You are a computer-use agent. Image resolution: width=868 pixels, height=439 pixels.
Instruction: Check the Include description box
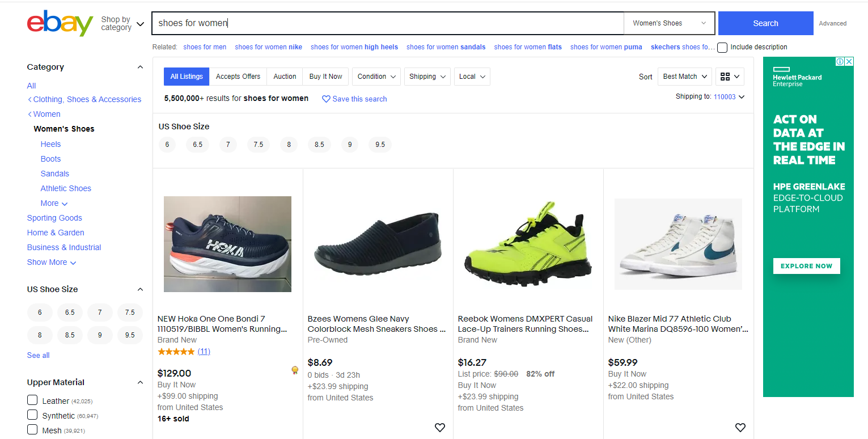pyautogui.click(x=722, y=48)
